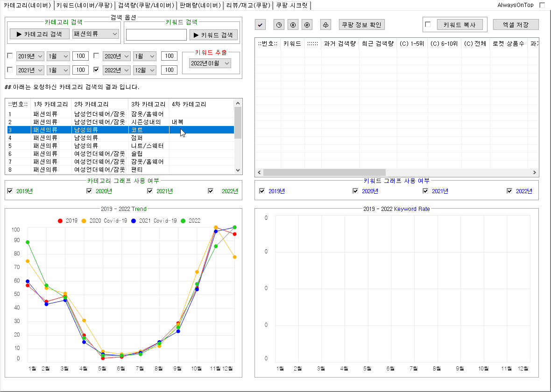
Task: Select category row 5 with 니트/스웨터
Action: click(x=120, y=146)
